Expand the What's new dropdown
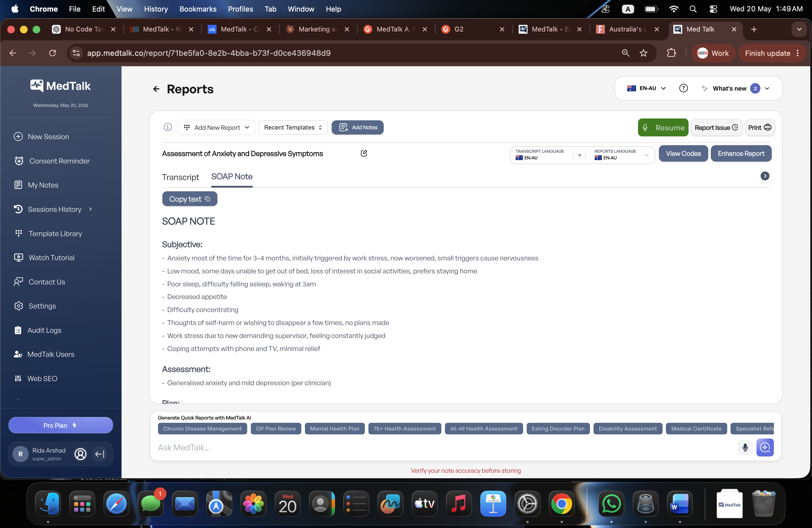The height and width of the screenshot is (528, 812). [735, 88]
